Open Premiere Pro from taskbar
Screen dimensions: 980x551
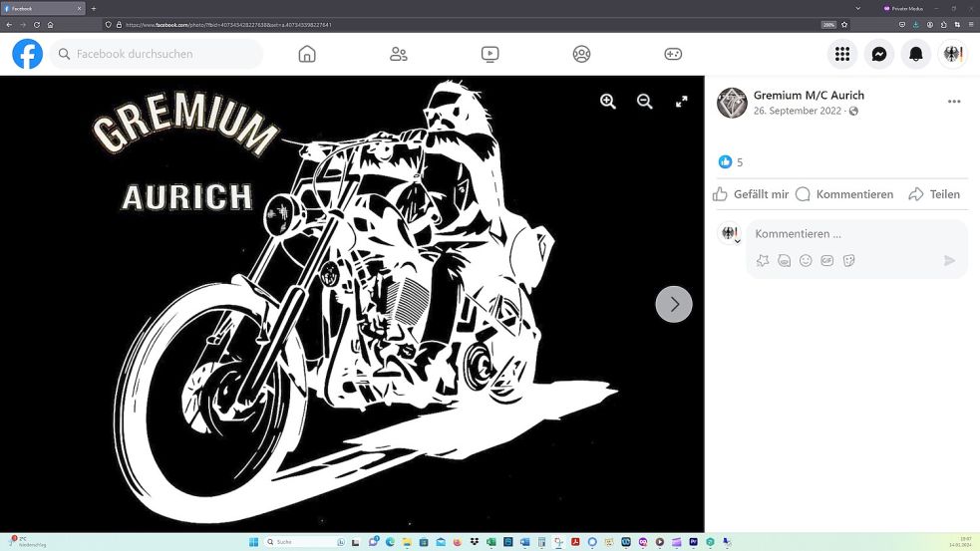(693, 542)
